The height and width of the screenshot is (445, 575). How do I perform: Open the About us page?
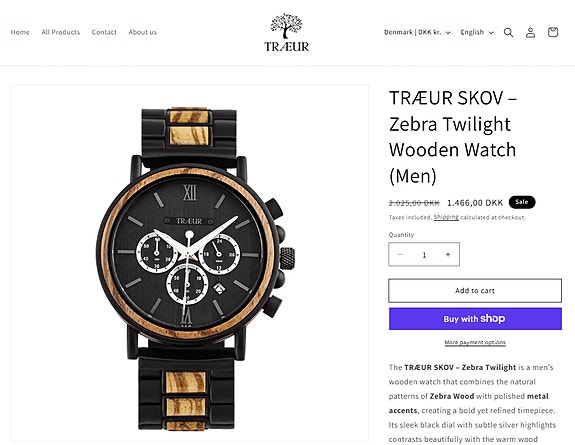(143, 32)
